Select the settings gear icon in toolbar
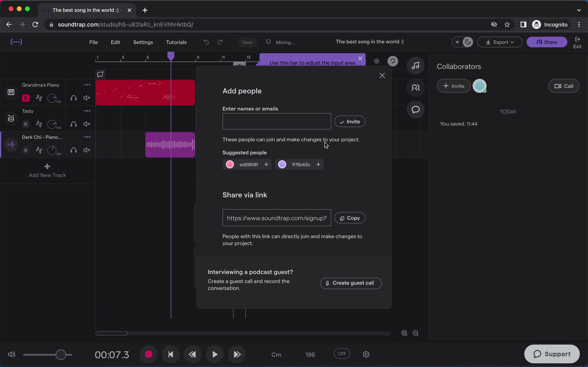The height and width of the screenshot is (367, 588). pos(377,61)
